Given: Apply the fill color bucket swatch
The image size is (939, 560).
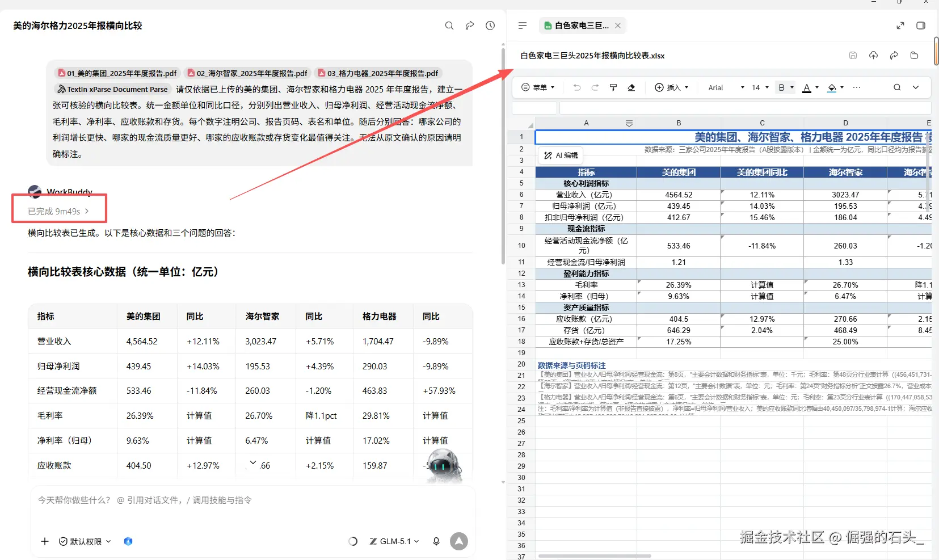Looking at the screenshot, I should pos(832,87).
